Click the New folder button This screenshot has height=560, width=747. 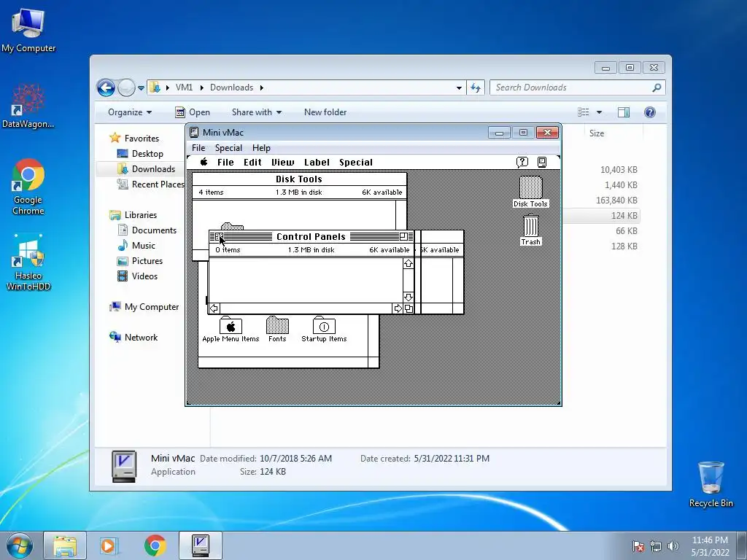point(325,112)
